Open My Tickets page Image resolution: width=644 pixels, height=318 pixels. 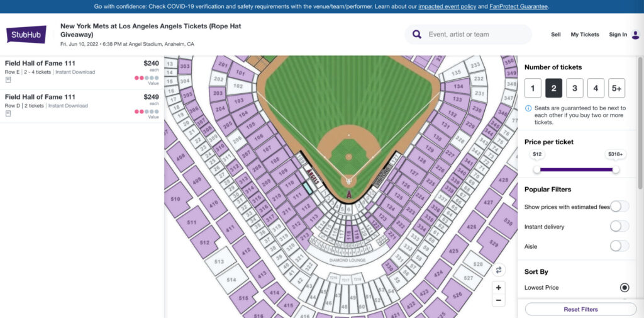[x=584, y=35]
